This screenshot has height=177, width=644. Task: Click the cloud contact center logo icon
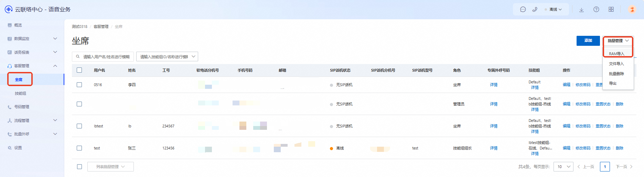click(x=9, y=9)
